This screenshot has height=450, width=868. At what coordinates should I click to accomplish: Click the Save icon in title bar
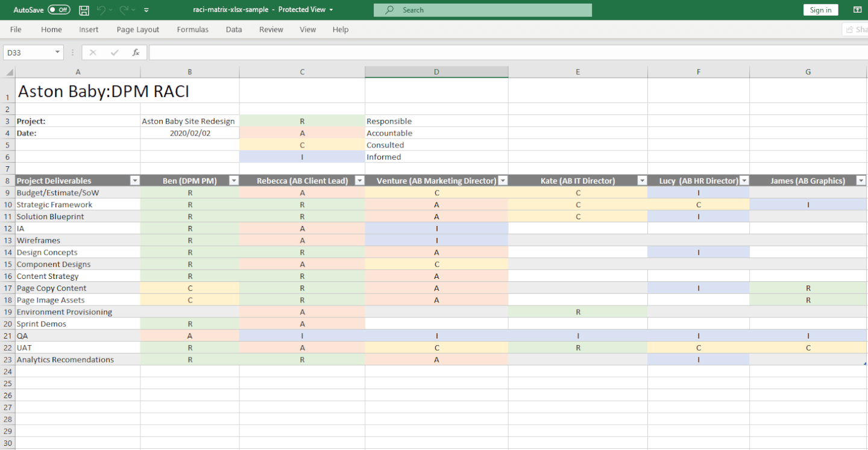pos(84,10)
